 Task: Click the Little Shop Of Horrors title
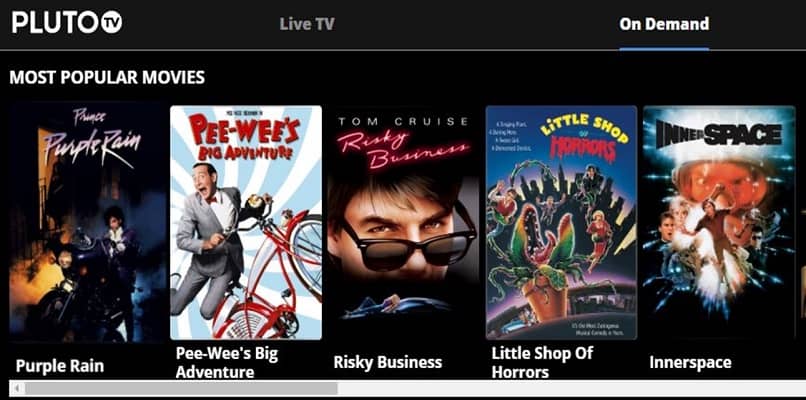click(542, 362)
